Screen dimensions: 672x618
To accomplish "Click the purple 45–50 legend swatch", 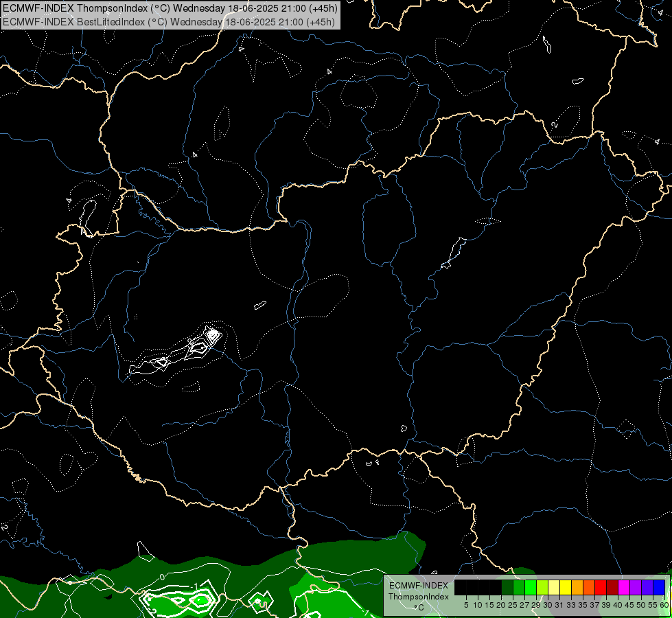I will click(636, 587).
